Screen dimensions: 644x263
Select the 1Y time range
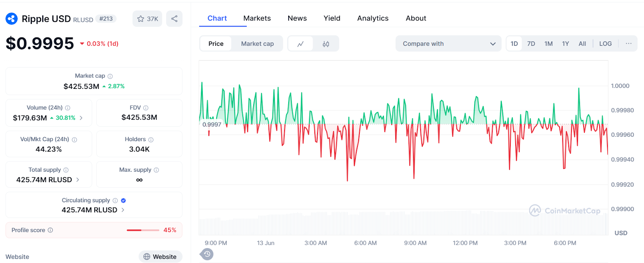click(x=566, y=43)
